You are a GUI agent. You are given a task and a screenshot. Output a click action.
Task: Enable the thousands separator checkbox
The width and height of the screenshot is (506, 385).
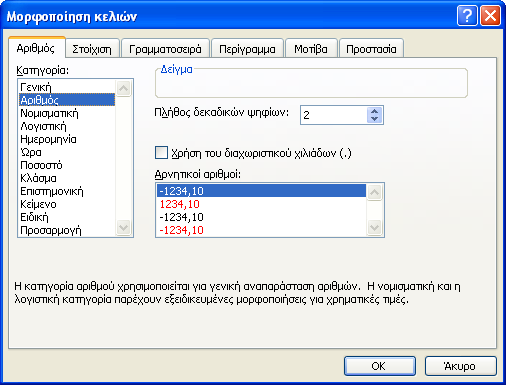pos(162,153)
